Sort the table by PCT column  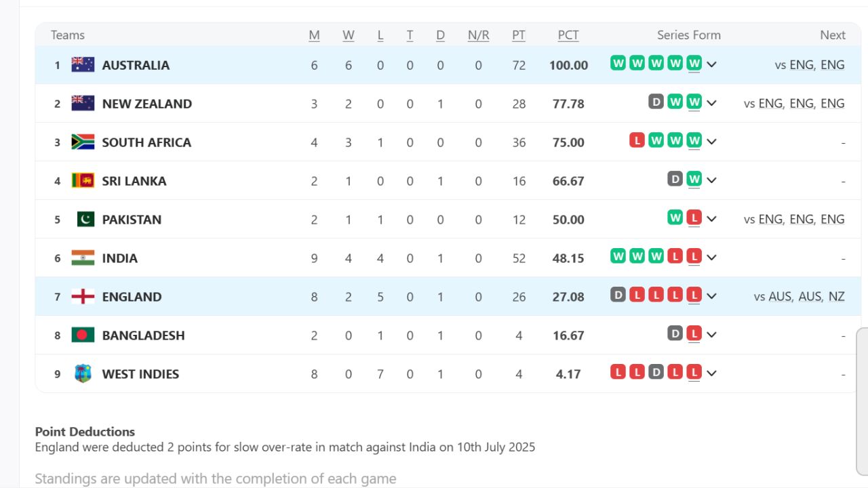(x=568, y=35)
